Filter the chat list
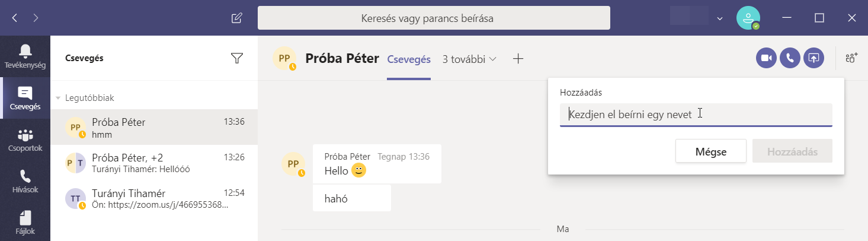Image resolution: width=868 pixels, height=241 pixels. tap(237, 58)
